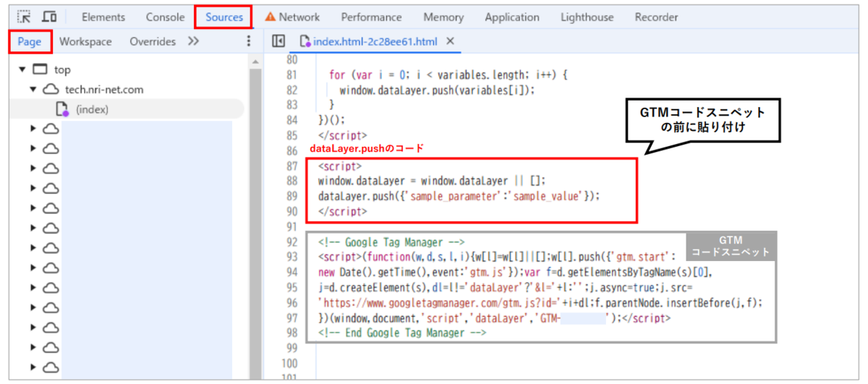Click the 'for (var i = 0;' loop line
868x384 pixels.
(448, 74)
